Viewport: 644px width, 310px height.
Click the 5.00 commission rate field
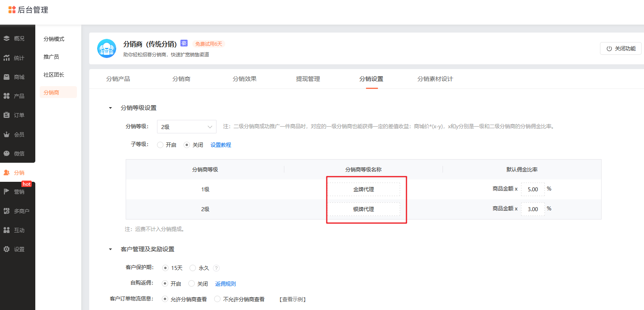(x=533, y=189)
